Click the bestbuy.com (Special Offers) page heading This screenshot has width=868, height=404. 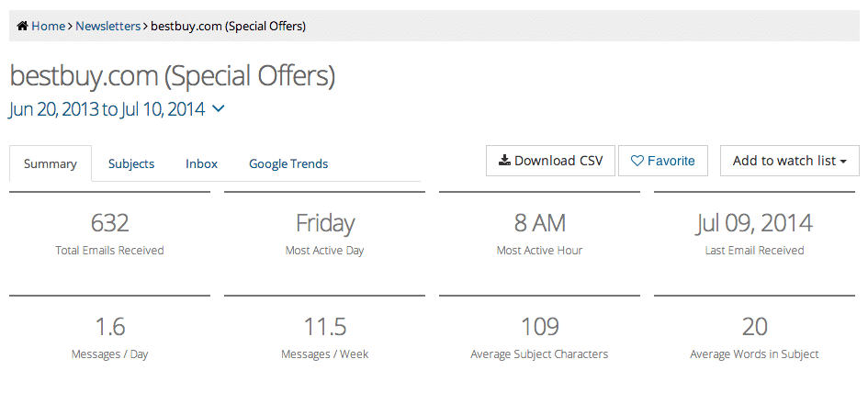172,75
